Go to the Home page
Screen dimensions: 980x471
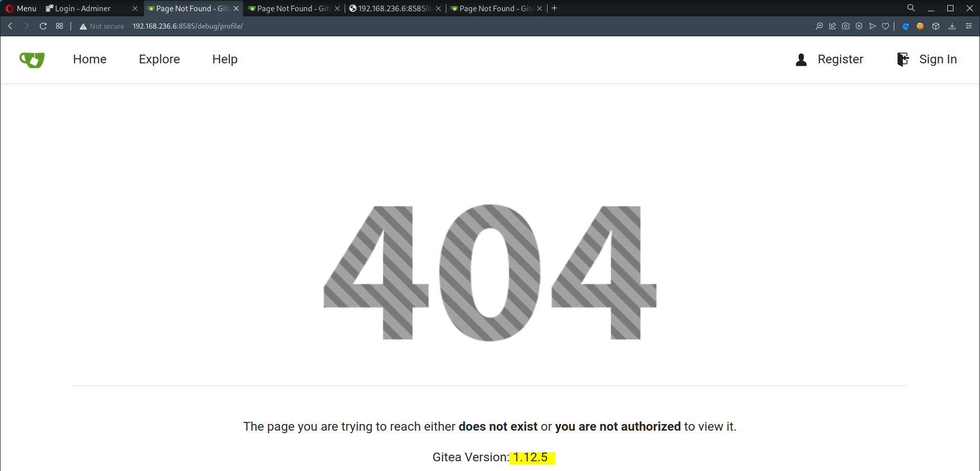pos(90,59)
